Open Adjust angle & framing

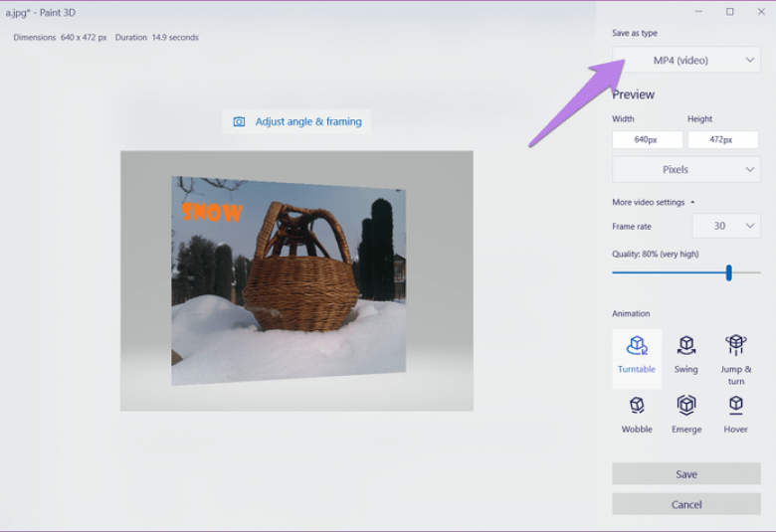point(296,121)
